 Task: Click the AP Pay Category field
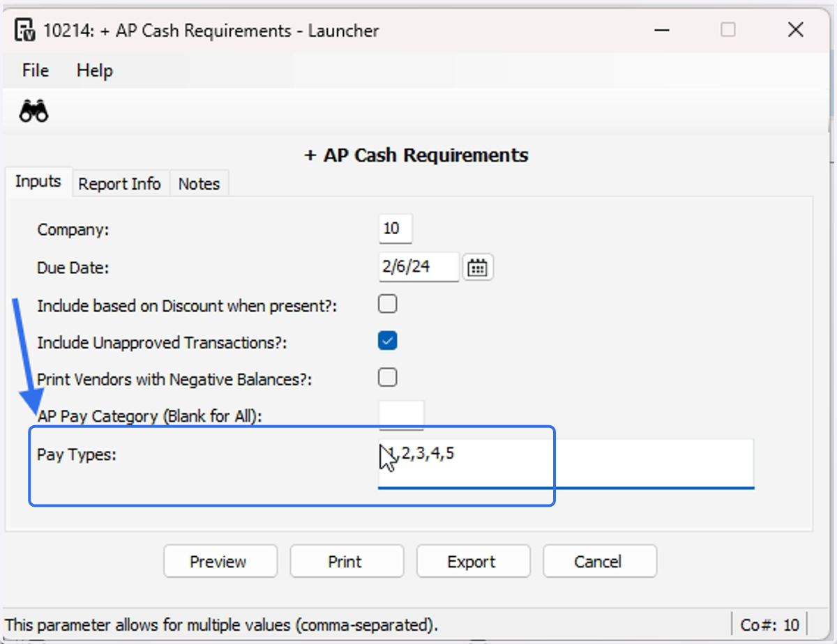coord(401,415)
